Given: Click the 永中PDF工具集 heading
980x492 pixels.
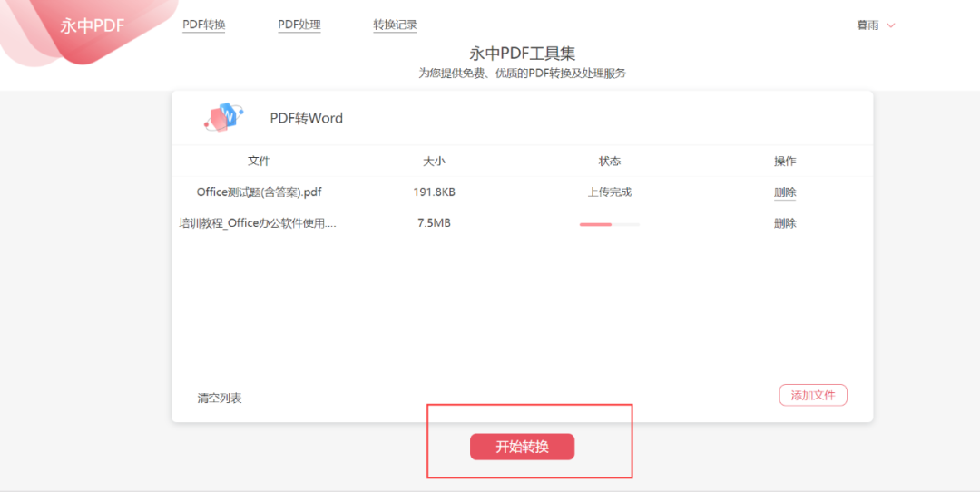Looking at the screenshot, I should (x=522, y=54).
